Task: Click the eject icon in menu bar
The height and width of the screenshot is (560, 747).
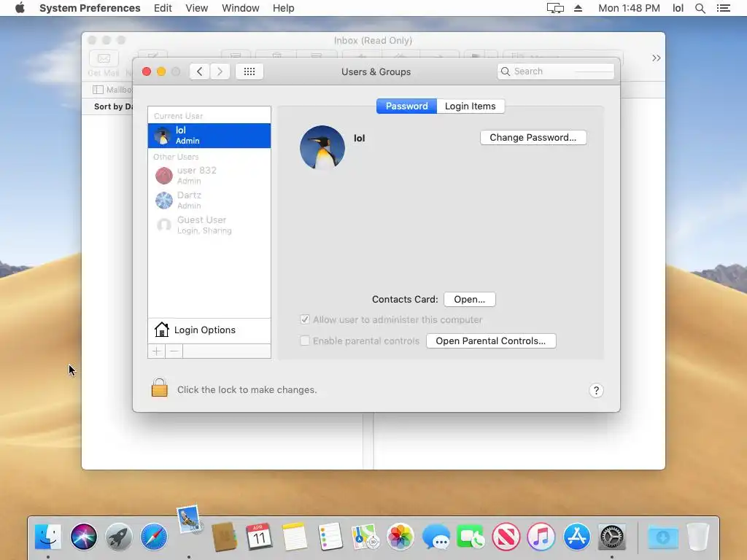Action: pos(578,8)
